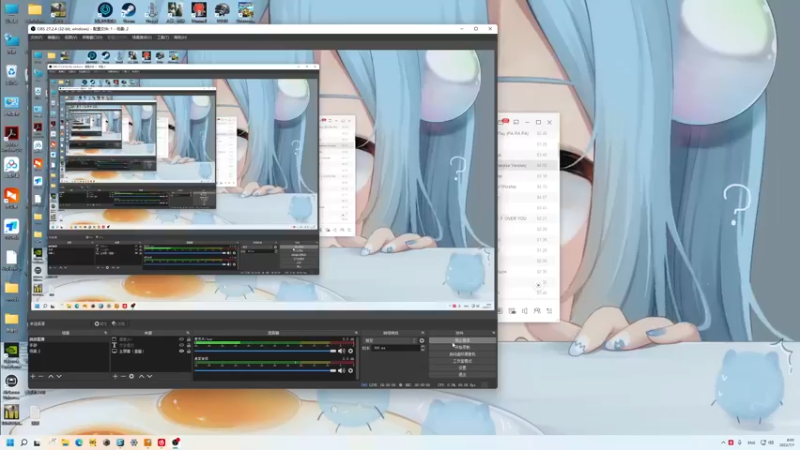Open File Explorer from the taskbar
Screen dimensions: 800x450
coord(65,442)
